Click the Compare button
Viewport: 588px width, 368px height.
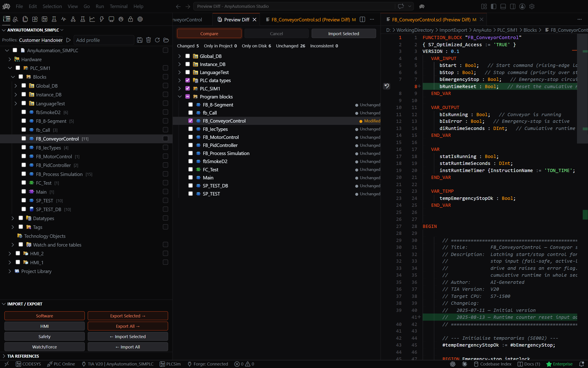tap(209, 33)
